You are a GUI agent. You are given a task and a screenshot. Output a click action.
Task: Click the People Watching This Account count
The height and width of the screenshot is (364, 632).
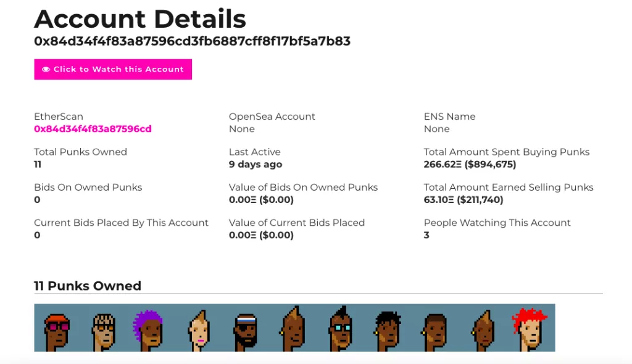pyautogui.click(x=426, y=235)
